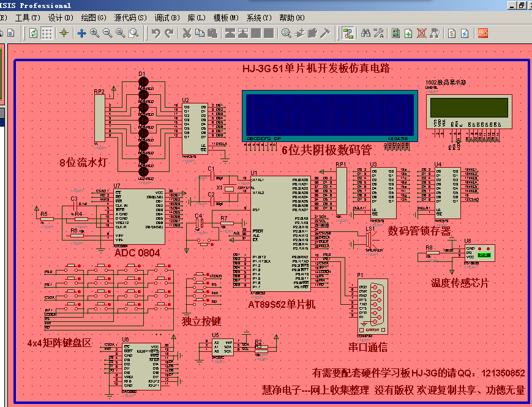This screenshot has width=532, height=407.
Task: Click the Redo arrow
Action: 168,33
